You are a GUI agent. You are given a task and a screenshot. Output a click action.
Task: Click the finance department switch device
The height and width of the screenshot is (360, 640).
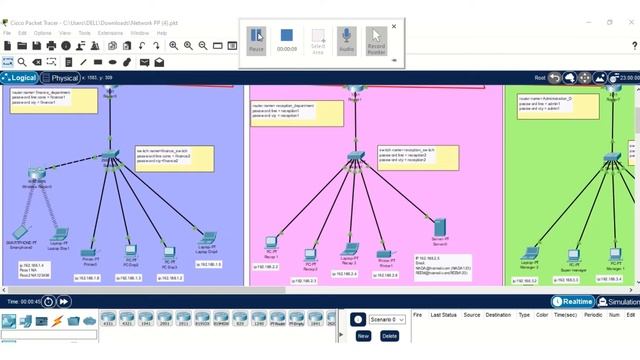110,155
